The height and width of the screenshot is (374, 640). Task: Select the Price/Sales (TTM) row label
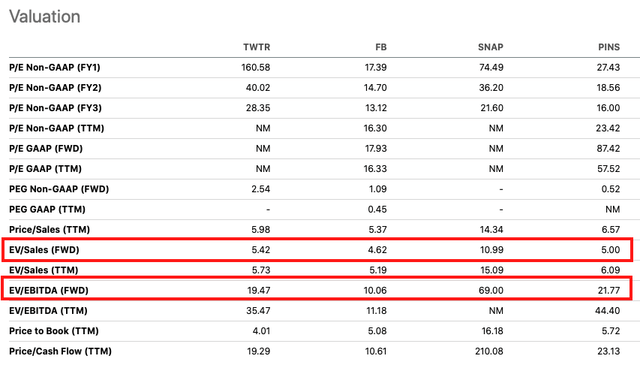click(49, 229)
